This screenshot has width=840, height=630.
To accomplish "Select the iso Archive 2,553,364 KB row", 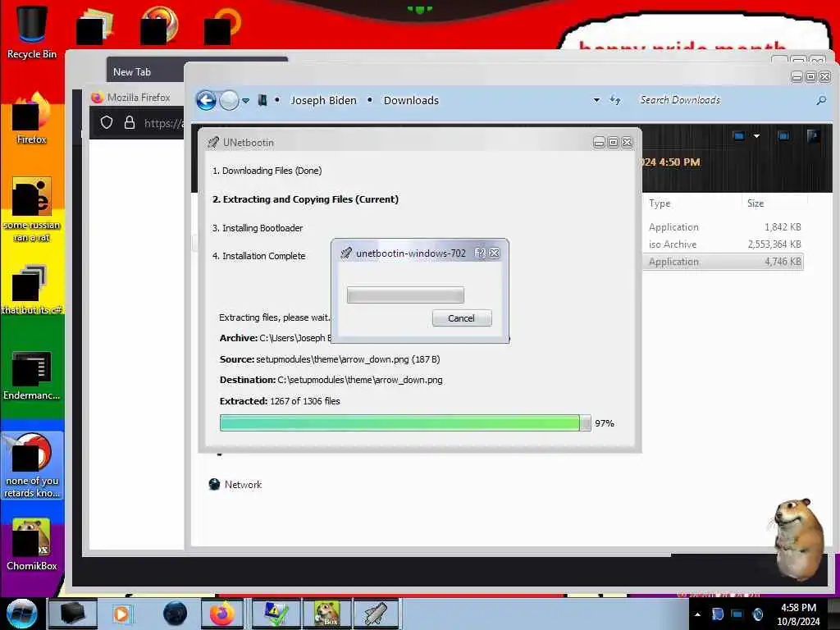I will 724,244.
